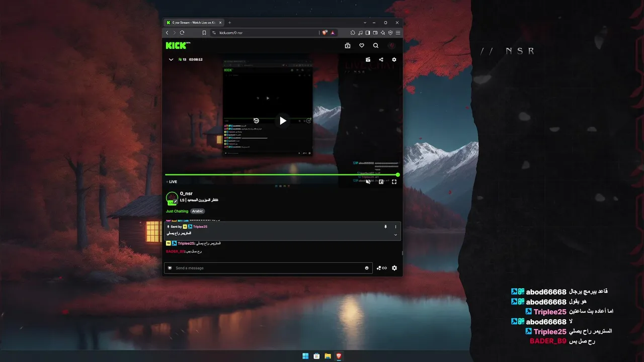Share the stream using the share icon
This screenshot has height=362, width=644.
pos(381,59)
